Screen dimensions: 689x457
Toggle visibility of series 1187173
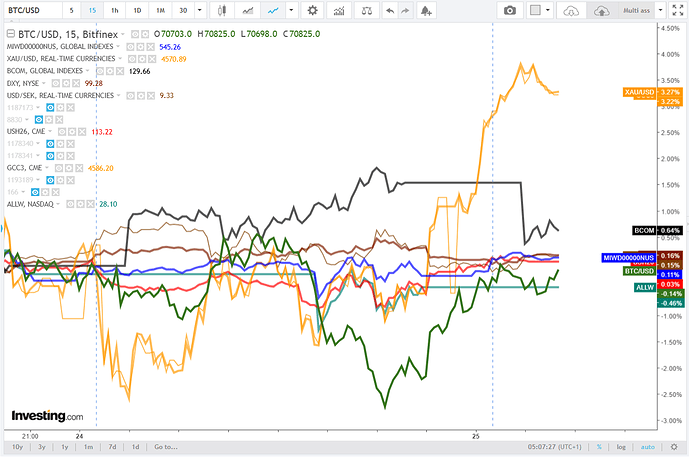[x=50, y=107]
